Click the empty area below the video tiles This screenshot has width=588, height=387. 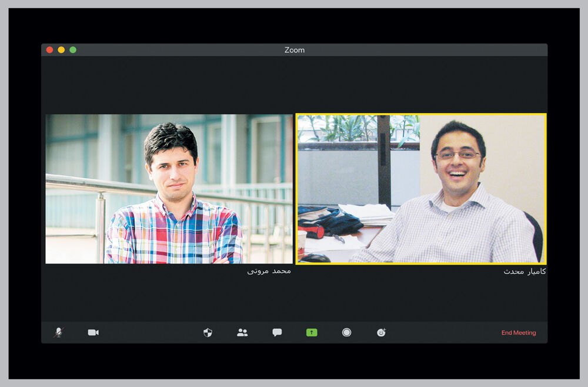click(295, 299)
